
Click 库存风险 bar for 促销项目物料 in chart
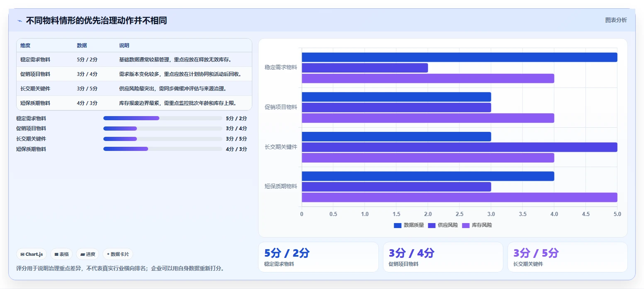(x=428, y=118)
